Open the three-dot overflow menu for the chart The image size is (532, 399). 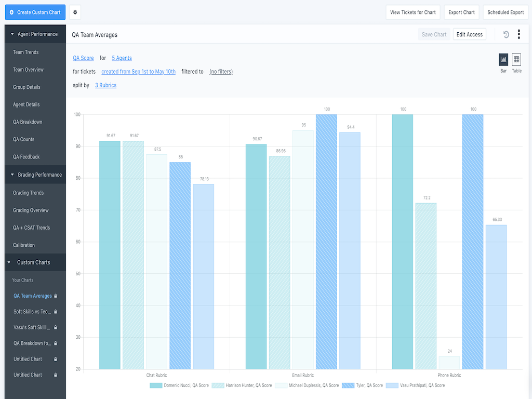click(518, 34)
